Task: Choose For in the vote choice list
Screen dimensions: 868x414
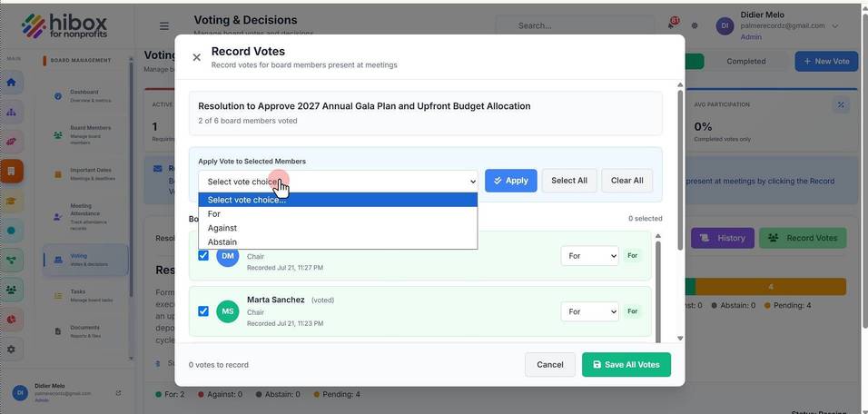Action: [339, 213]
